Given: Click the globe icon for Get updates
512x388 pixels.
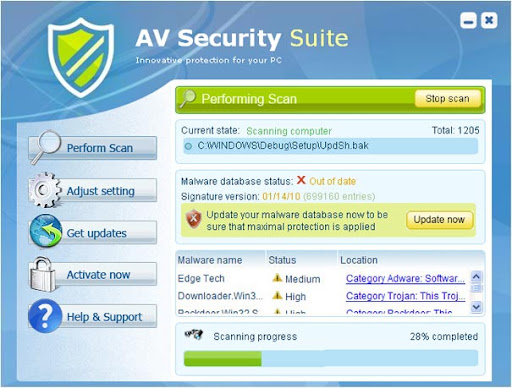Looking at the screenshot, I should [46, 231].
